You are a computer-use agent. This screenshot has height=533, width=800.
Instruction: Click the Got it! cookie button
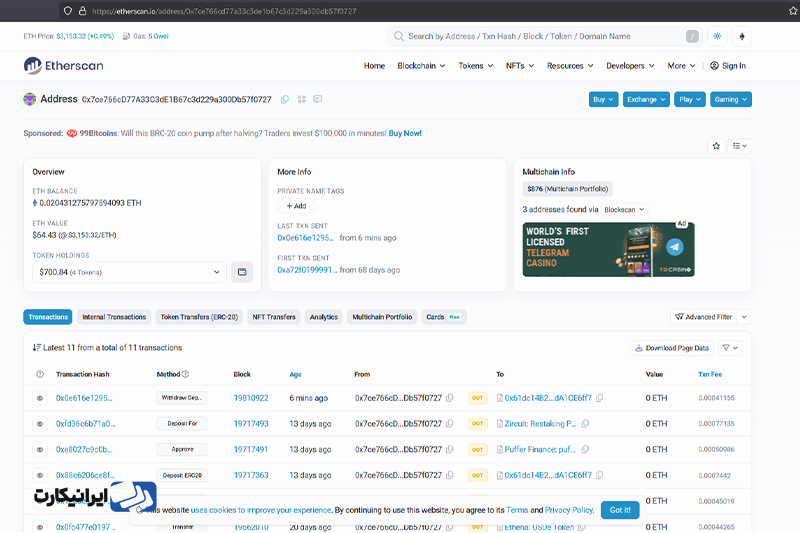pyautogui.click(x=620, y=510)
